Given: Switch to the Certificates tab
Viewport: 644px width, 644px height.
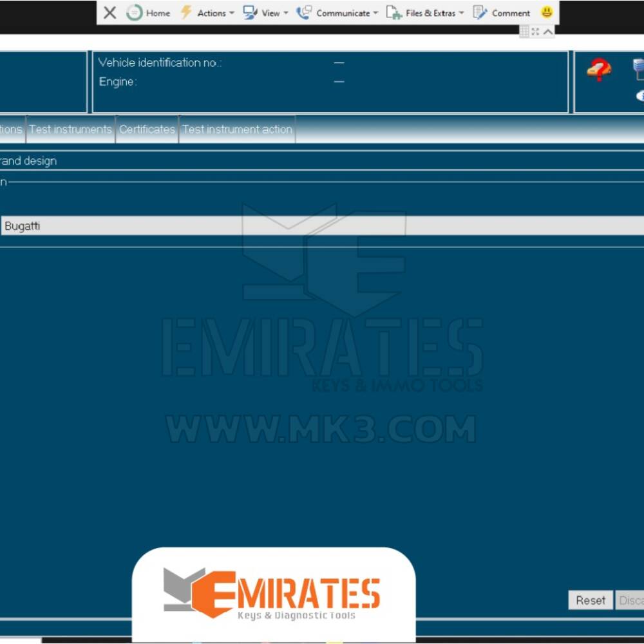Looking at the screenshot, I should point(147,129).
